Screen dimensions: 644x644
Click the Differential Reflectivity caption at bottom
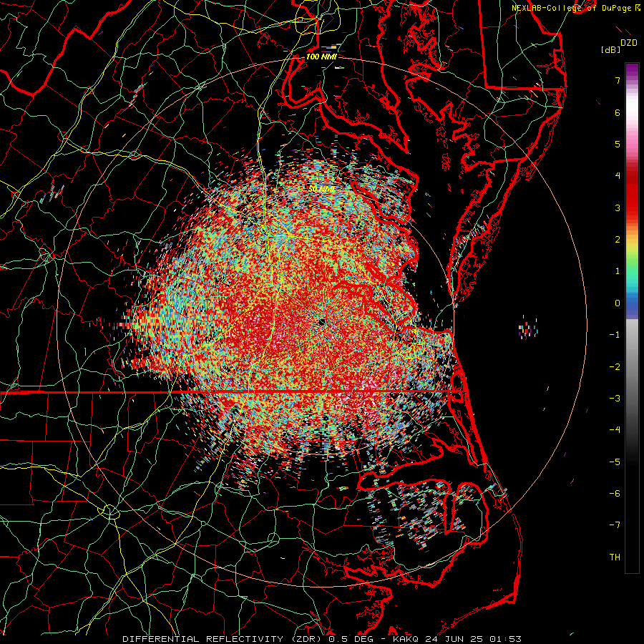tap(322, 639)
